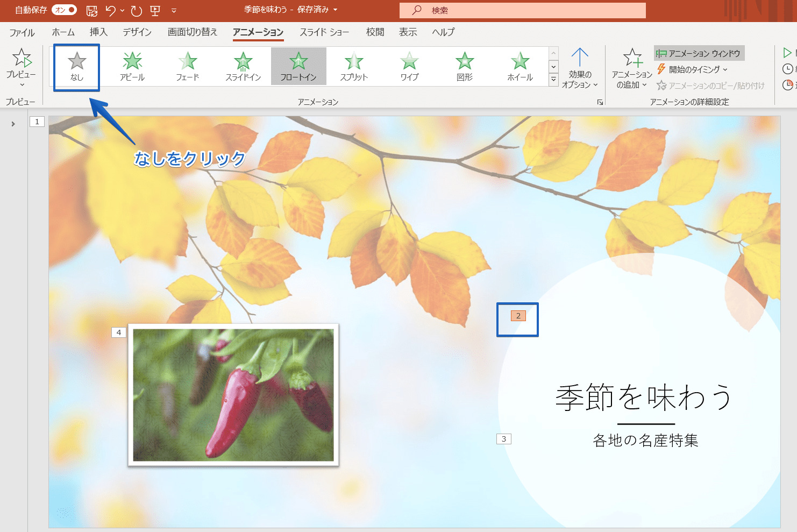This screenshot has height=532, width=797.
Task: Click the title text 季節を味わう
Action: coord(644,398)
